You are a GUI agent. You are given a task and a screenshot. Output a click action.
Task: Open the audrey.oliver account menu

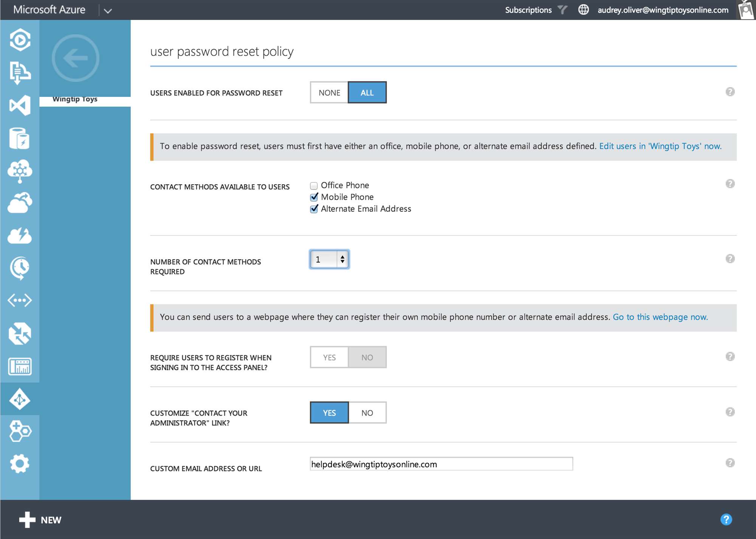point(663,10)
